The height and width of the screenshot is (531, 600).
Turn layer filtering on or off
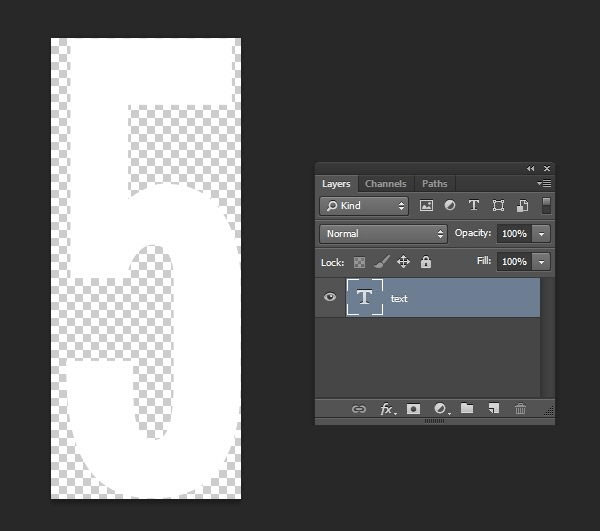[x=546, y=205]
